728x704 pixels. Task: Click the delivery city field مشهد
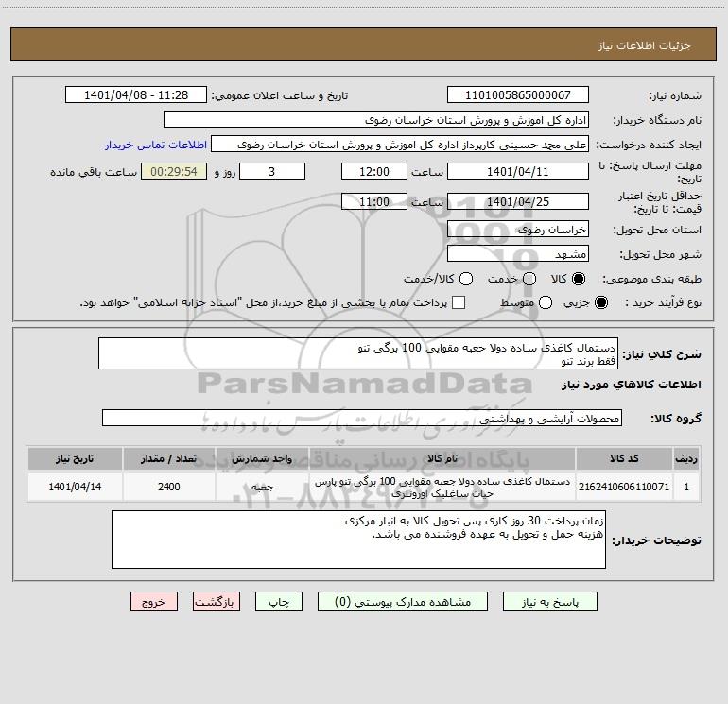[x=518, y=254]
